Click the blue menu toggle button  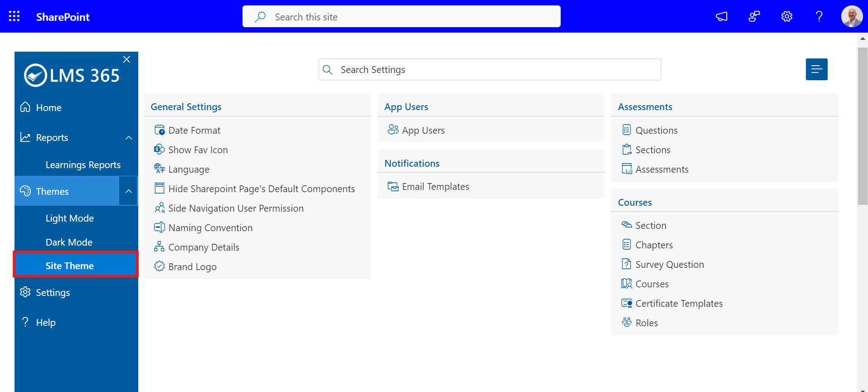click(816, 69)
